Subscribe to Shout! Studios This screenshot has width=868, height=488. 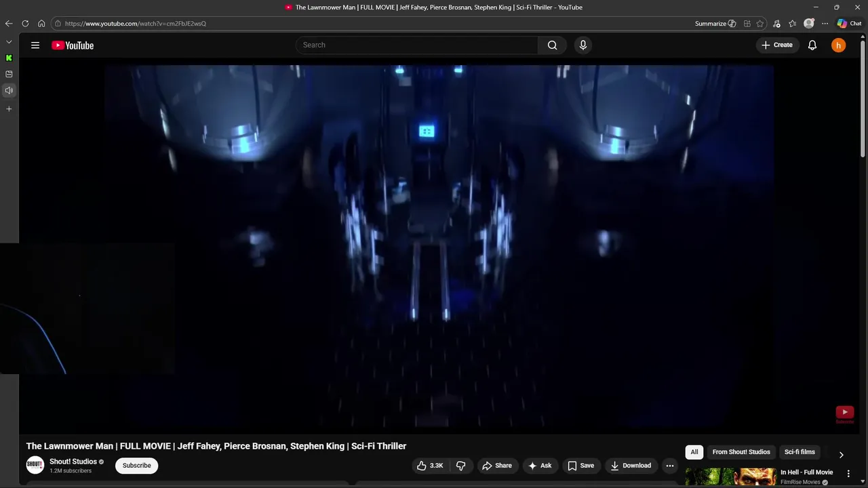tap(136, 466)
